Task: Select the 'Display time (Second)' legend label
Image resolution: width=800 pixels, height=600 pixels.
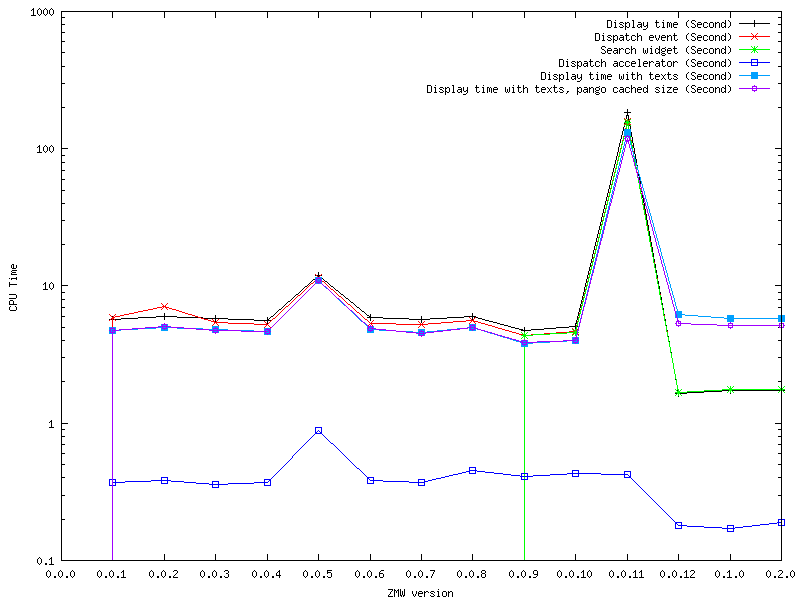Action: (669, 23)
